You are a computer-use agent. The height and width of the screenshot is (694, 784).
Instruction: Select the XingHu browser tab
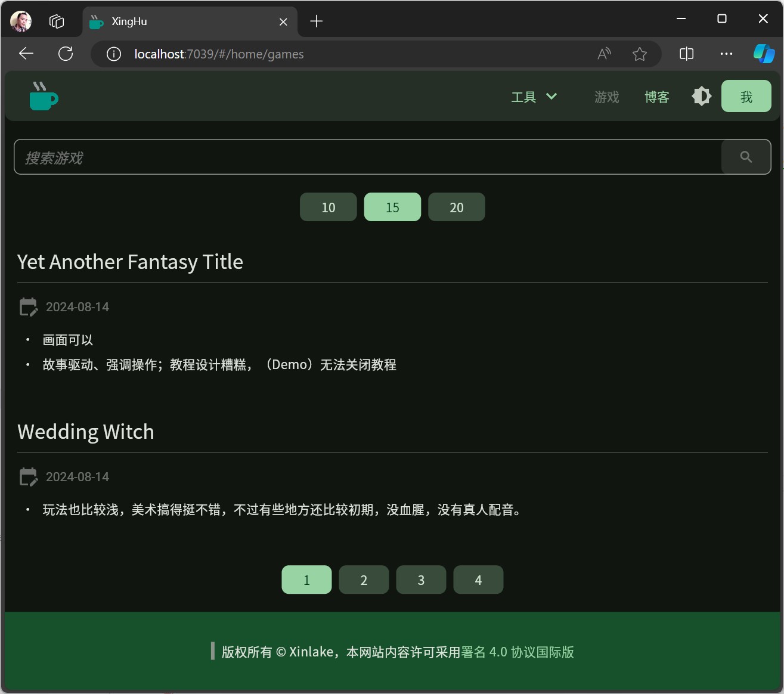click(x=190, y=21)
